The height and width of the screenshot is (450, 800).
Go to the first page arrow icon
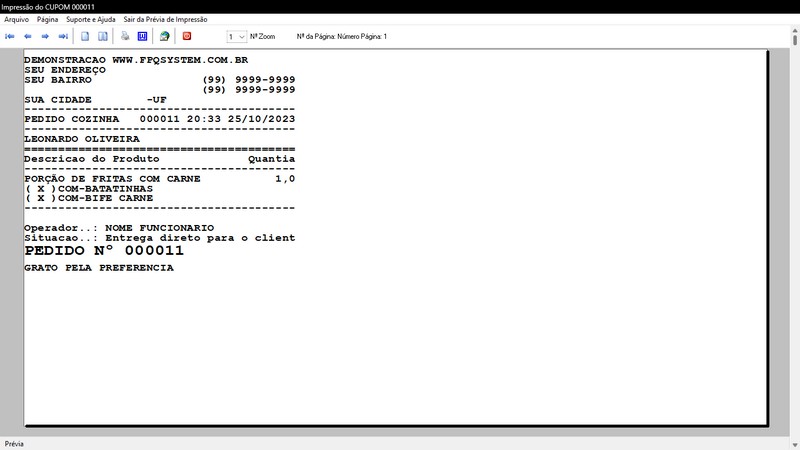(x=10, y=36)
